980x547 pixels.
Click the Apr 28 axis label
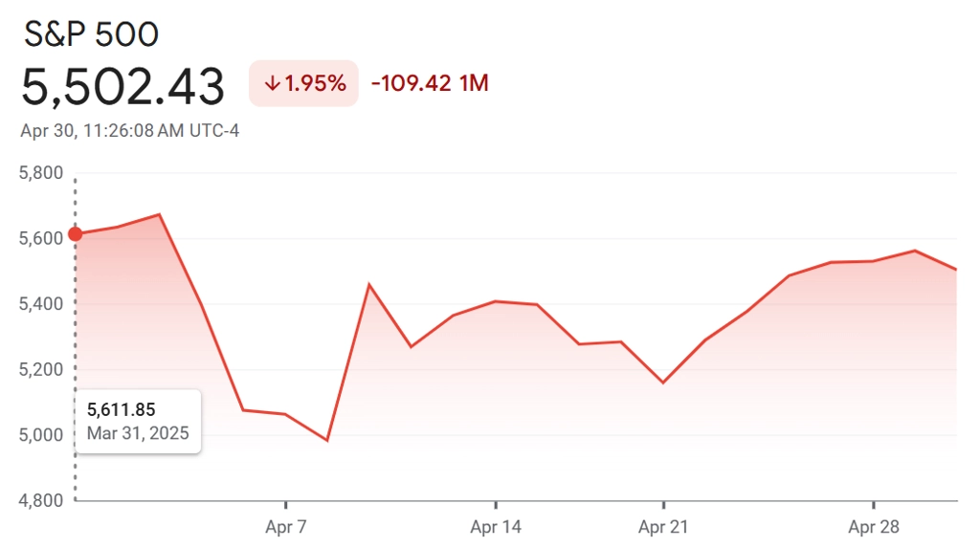click(x=874, y=527)
